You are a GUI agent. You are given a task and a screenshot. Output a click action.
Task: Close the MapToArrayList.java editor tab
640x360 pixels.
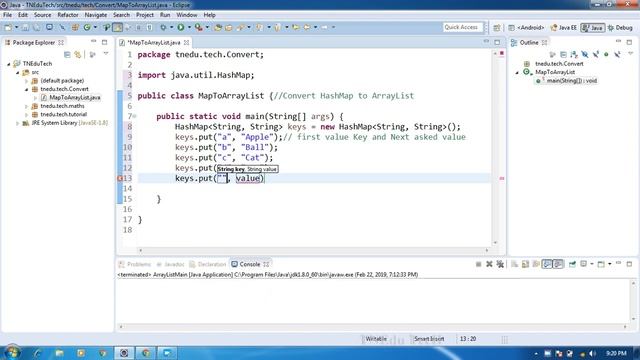187,42
